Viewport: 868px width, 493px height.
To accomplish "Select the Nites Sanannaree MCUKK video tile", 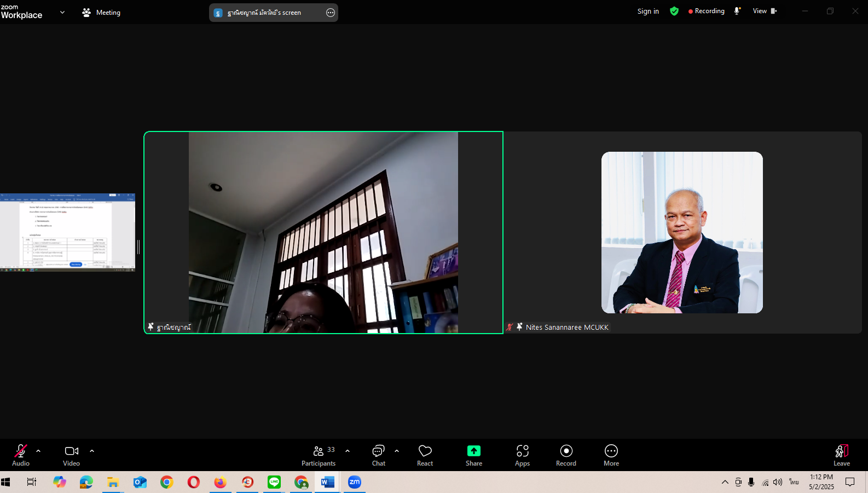I will coord(683,232).
